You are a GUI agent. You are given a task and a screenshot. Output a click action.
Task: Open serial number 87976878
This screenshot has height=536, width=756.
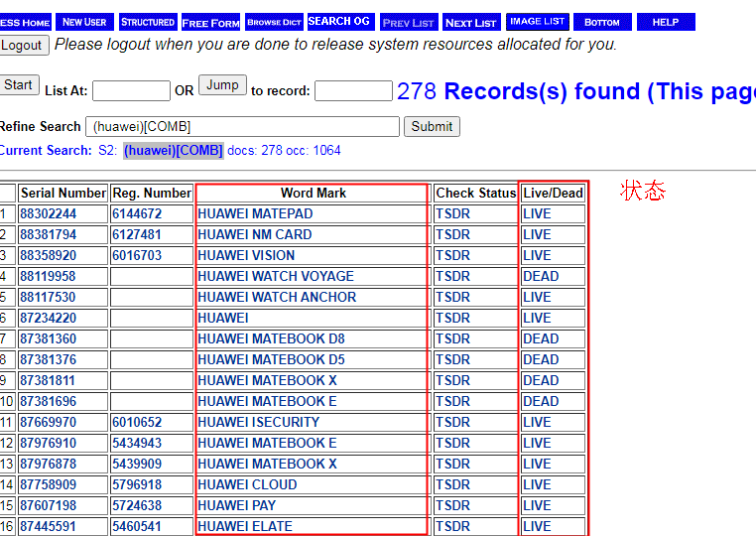tap(49, 464)
